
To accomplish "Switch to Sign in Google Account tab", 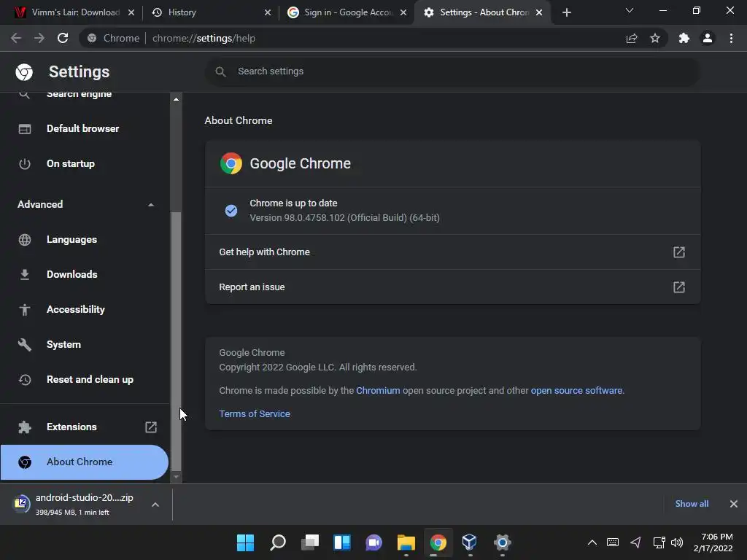I will click(347, 12).
